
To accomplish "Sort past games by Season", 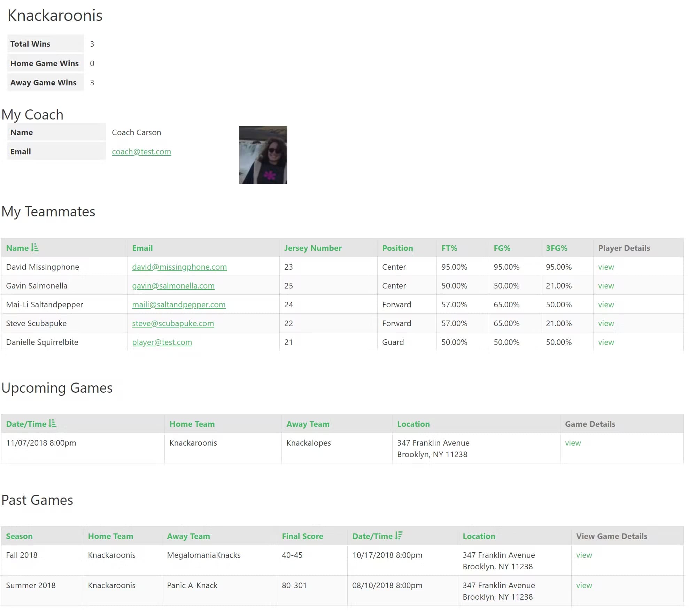I will (x=19, y=536).
